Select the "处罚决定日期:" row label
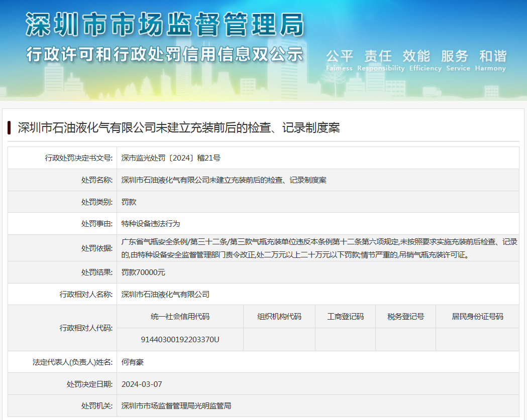This screenshot has width=527, height=420. click(x=90, y=384)
